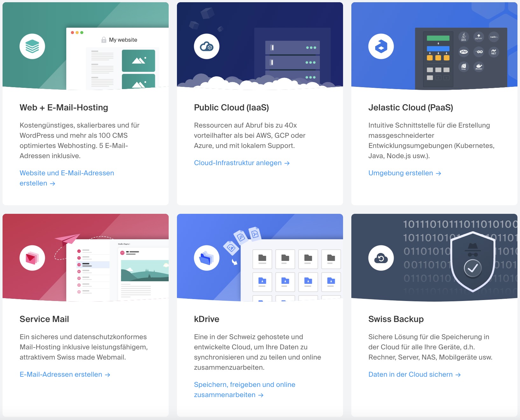Click the landscape email preview in Service Mail
The image size is (520, 420).
coord(145,270)
